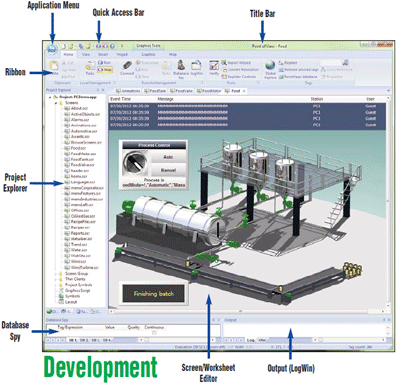This screenshot has height=385, width=400.
Task: Switch to the Project ribbon tab
Action: pyautogui.click(x=122, y=54)
